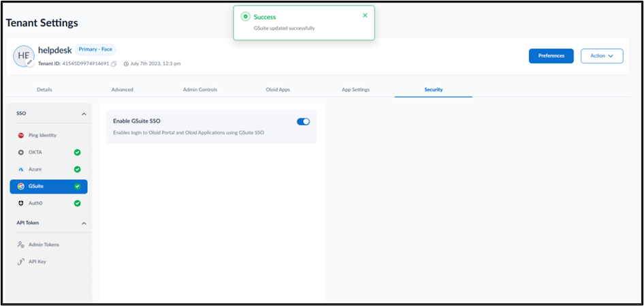Select Azure in SSO list

pyautogui.click(x=48, y=170)
